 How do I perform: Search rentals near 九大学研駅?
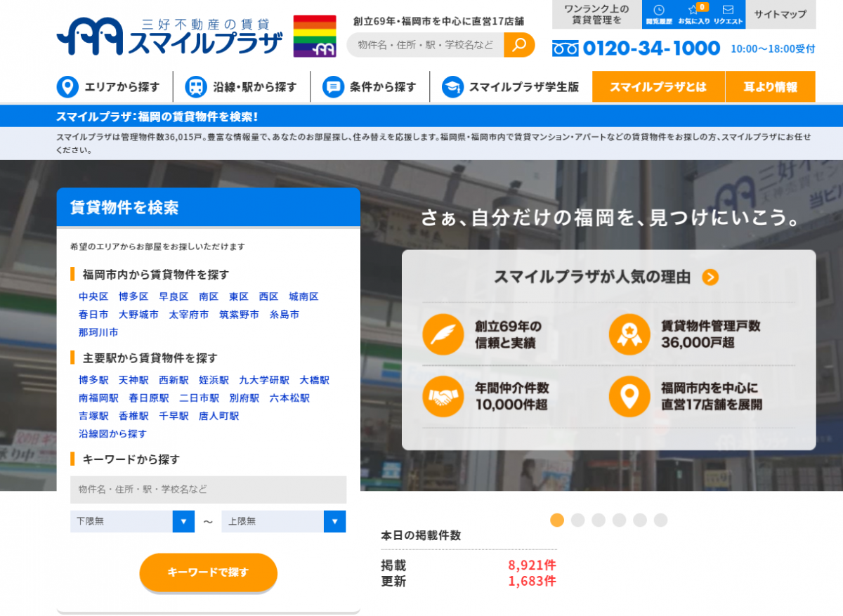[x=264, y=380]
